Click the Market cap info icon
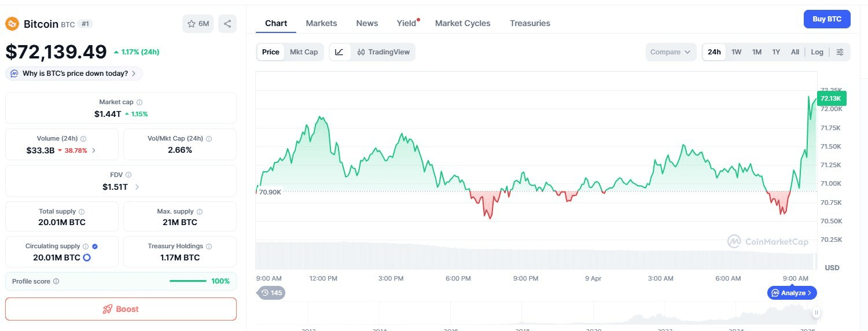The image size is (868, 331). 139,102
